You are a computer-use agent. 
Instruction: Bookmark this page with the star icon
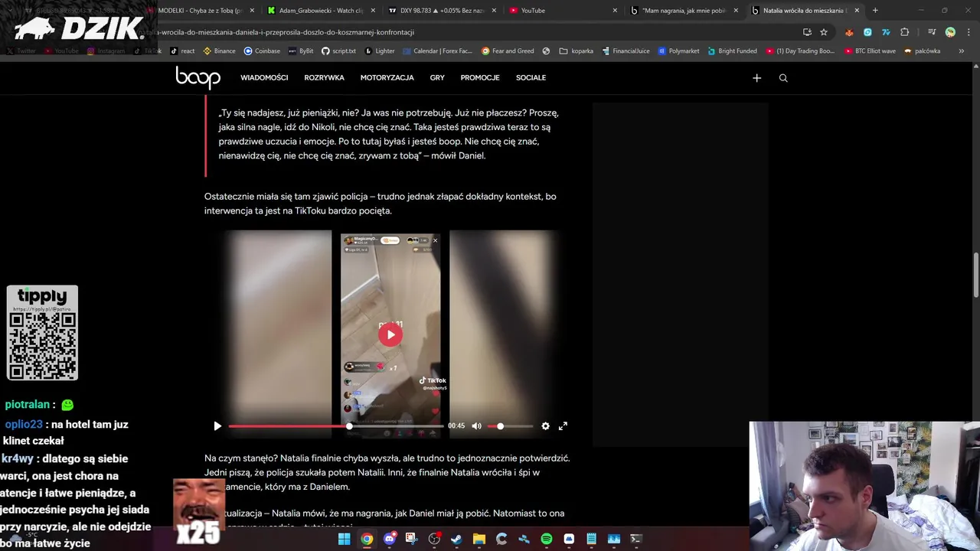point(824,32)
